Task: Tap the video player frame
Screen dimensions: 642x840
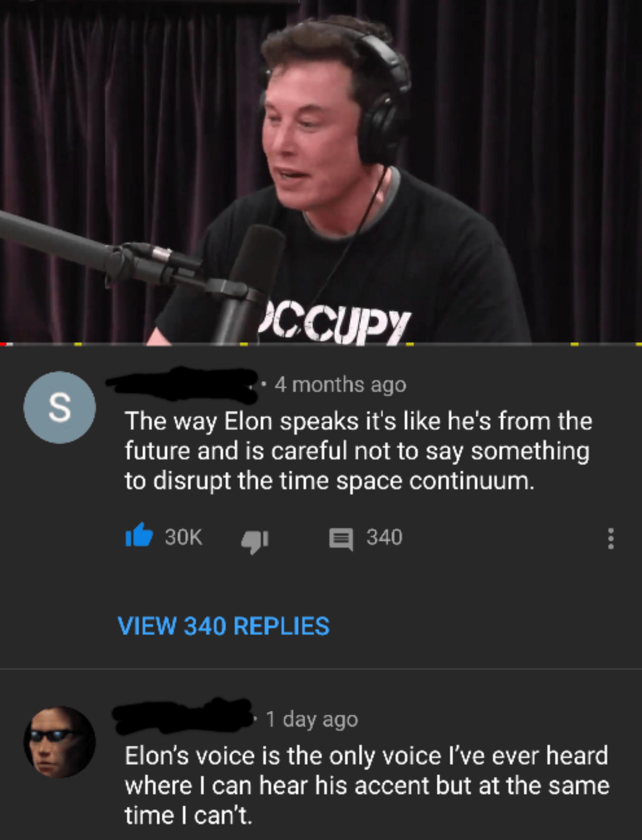Action: tap(321, 171)
